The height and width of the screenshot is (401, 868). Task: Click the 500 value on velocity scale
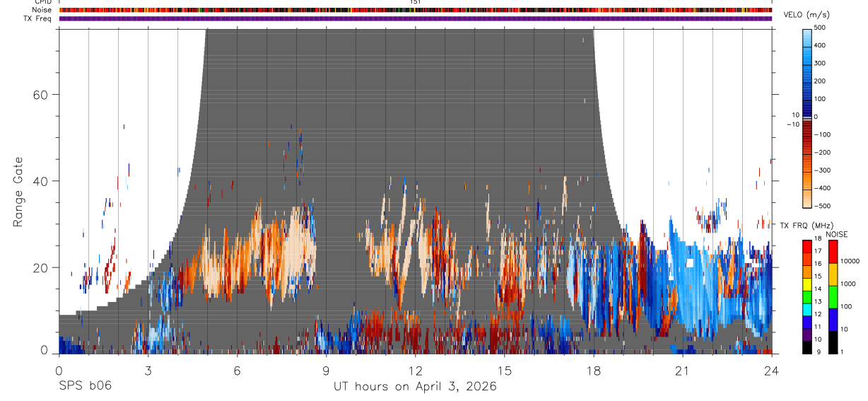click(x=821, y=28)
